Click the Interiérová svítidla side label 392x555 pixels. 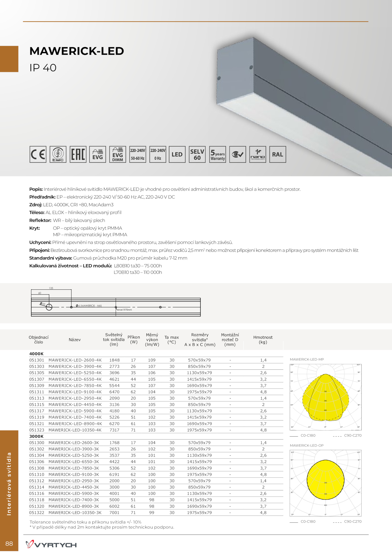point(9,483)
